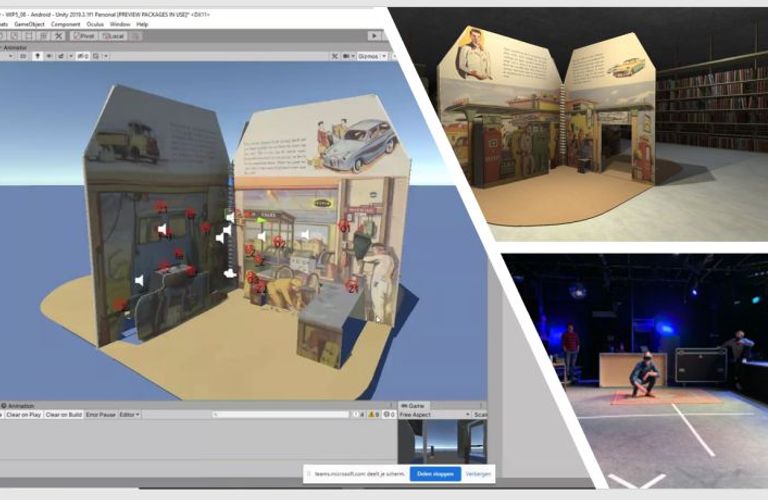Open the component editor tools icon
Image resolution: width=768 pixels, height=500 pixels.
pyautogui.click(x=335, y=56)
